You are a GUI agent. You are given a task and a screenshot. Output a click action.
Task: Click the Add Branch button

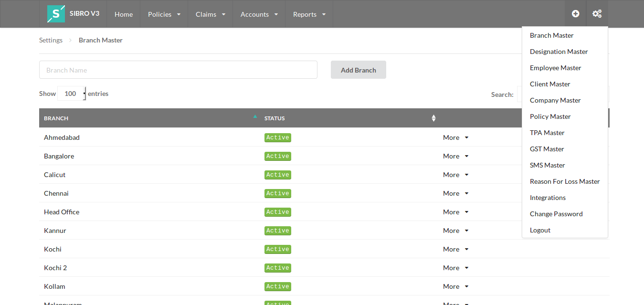pos(359,70)
